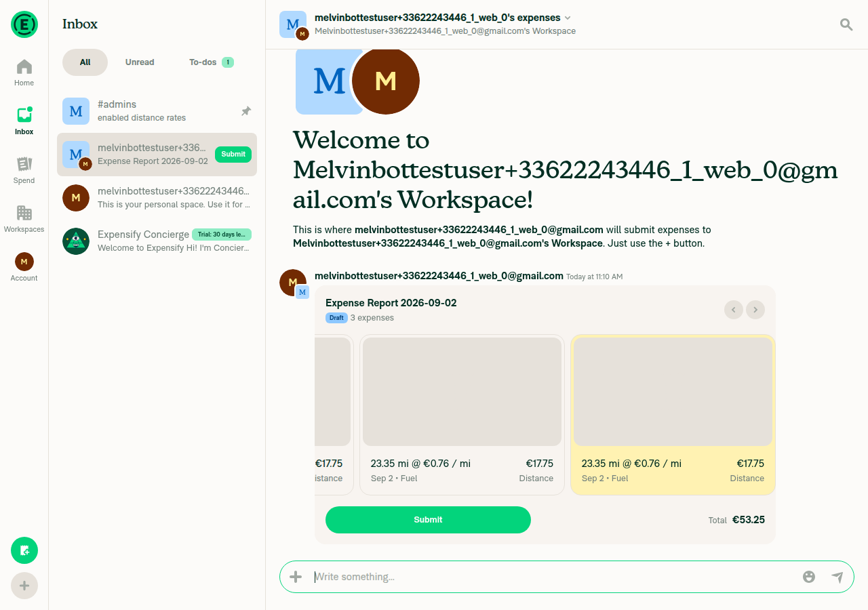The height and width of the screenshot is (610, 868).
Task: Click the send message arrow
Action: pos(837,577)
